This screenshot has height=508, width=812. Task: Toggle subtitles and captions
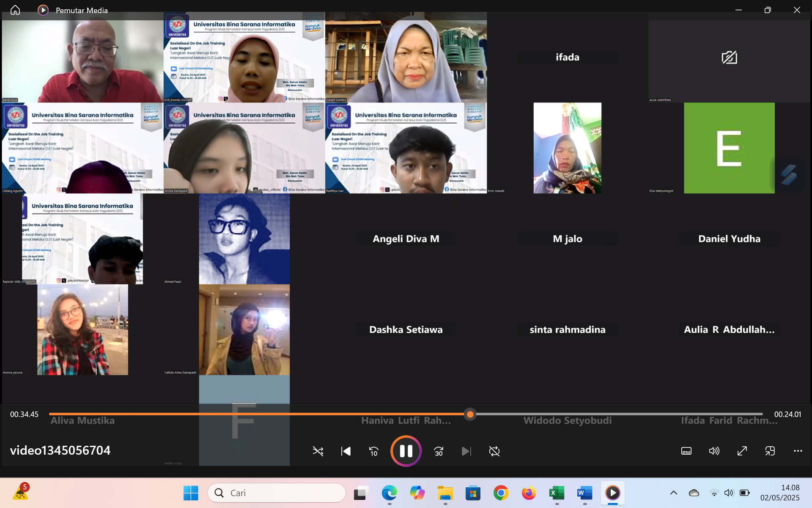686,451
